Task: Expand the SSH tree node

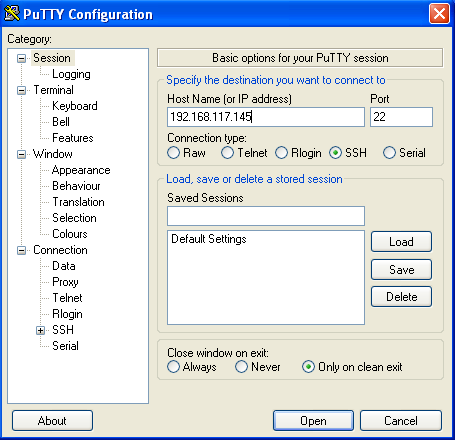Action: (41, 330)
